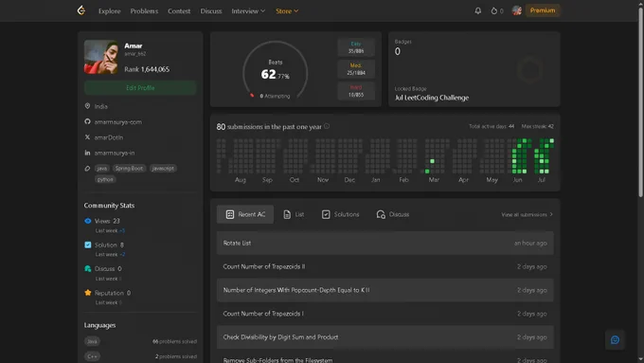Open the Discuss tab in profile
The height and width of the screenshot is (363, 644).
(393, 214)
